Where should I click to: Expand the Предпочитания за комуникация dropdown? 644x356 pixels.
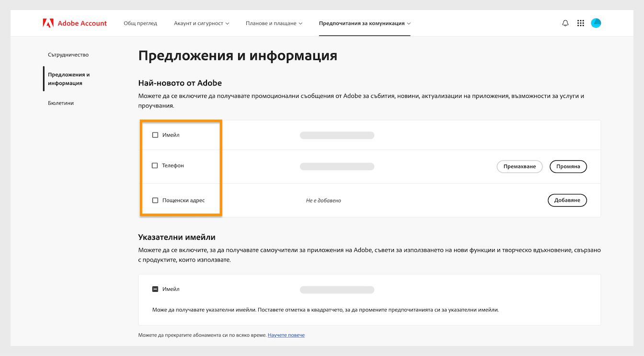(364, 23)
